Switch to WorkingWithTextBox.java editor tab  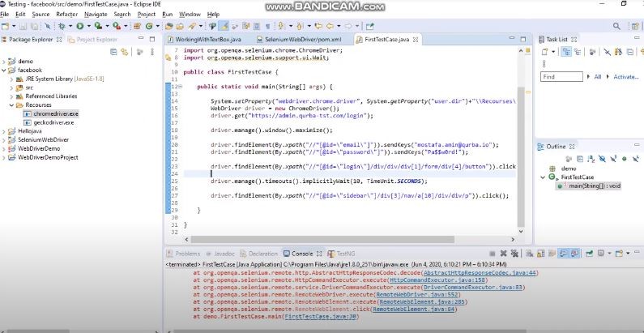point(204,40)
